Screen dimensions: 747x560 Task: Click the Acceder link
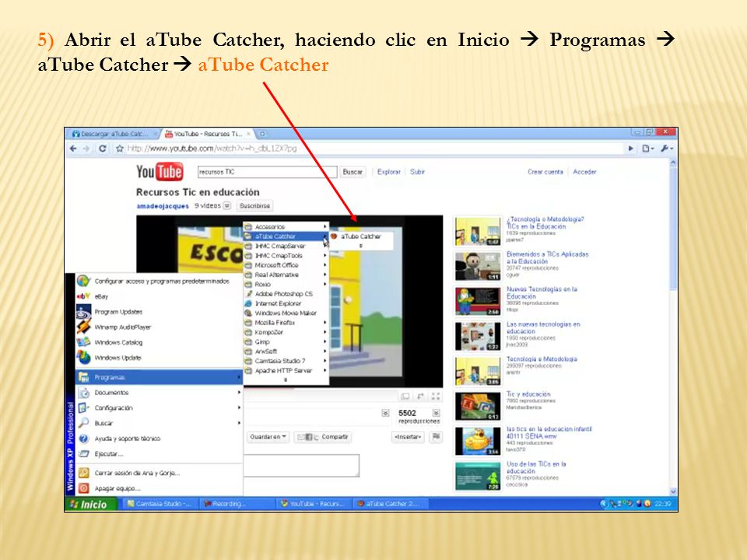(584, 172)
